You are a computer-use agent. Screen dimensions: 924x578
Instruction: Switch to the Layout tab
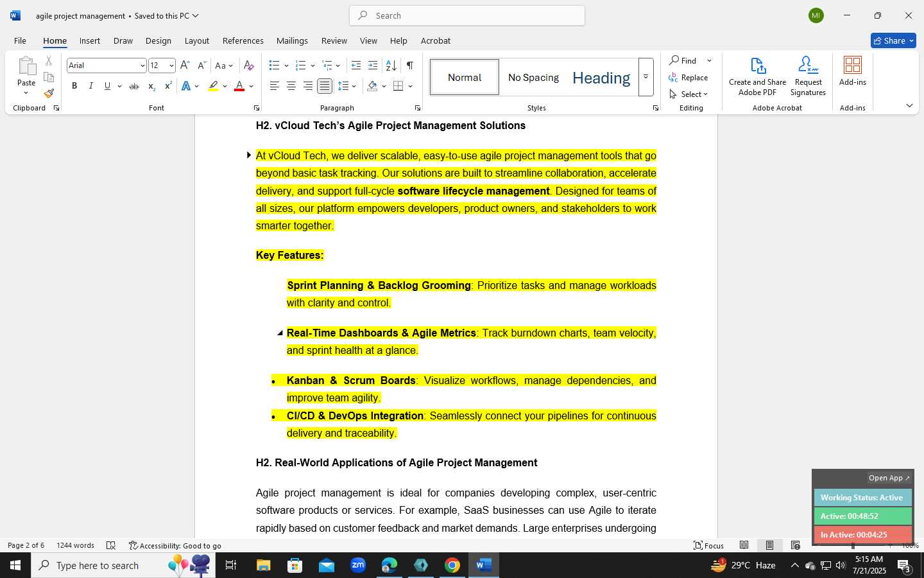coord(197,40)
